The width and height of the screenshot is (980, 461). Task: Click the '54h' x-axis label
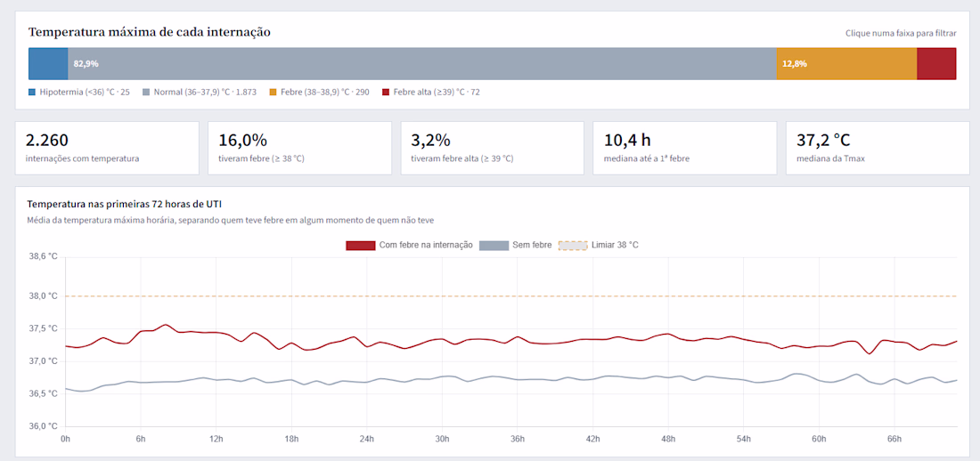(x=744, y=439)
